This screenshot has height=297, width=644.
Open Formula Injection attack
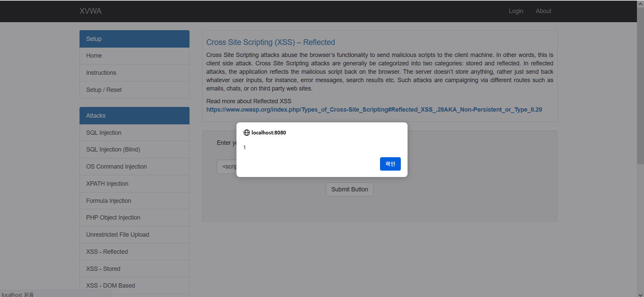[x=108, y=201]
